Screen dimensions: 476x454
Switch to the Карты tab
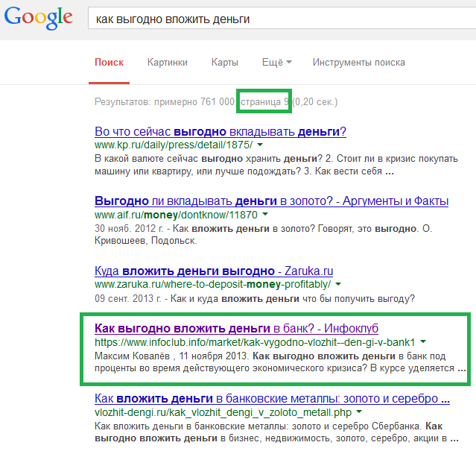(x=225, y=63)
